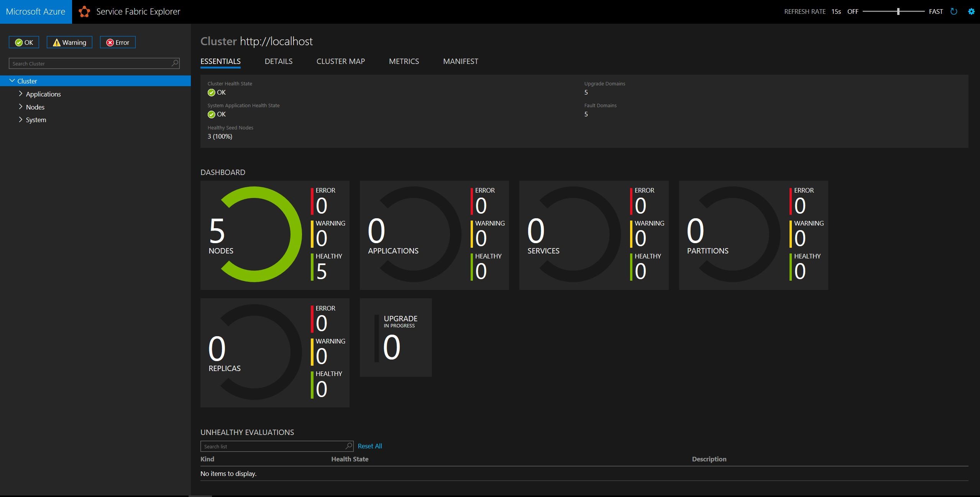Toggle the Error health state filter
The image size is (980, 497).
[118, 42]
